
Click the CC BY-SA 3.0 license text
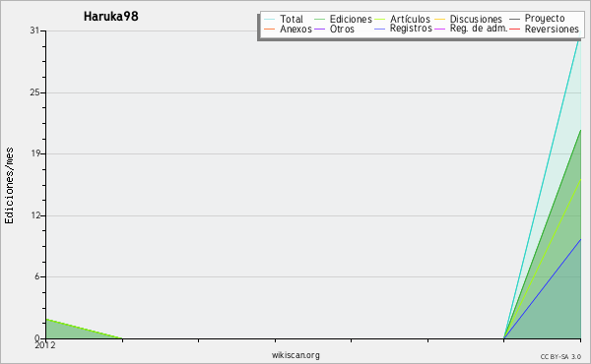coord(560,356)
